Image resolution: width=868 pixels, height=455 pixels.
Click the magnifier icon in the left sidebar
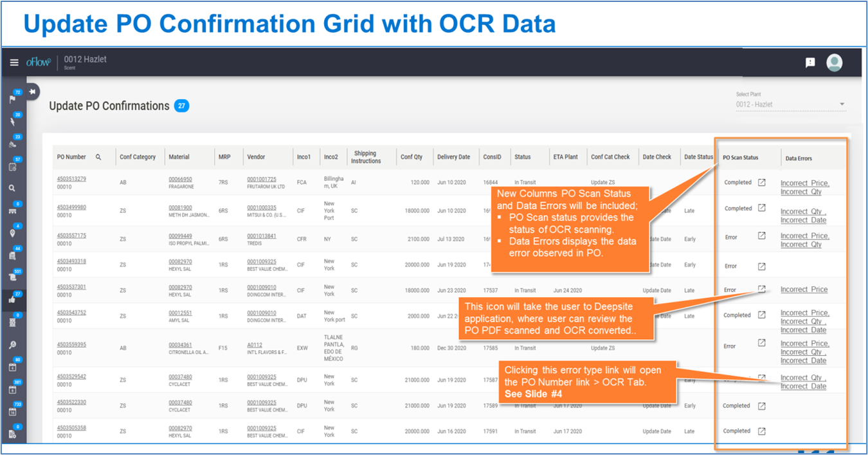[12, 189]
